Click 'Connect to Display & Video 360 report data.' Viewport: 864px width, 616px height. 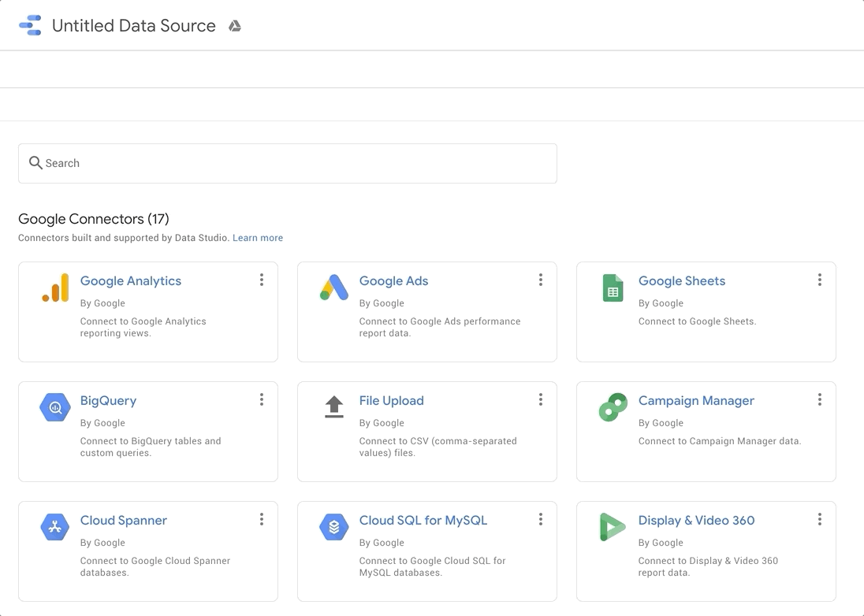point(708,566)
